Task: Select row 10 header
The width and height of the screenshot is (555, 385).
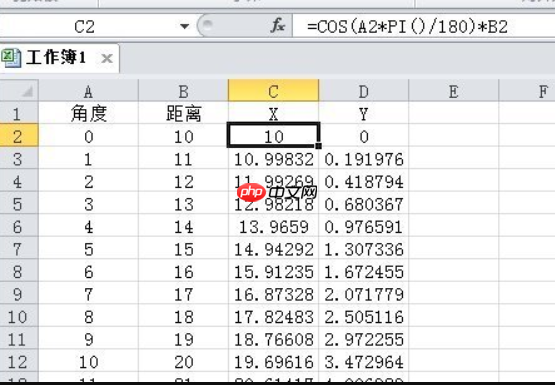Action: coord(19,316)
